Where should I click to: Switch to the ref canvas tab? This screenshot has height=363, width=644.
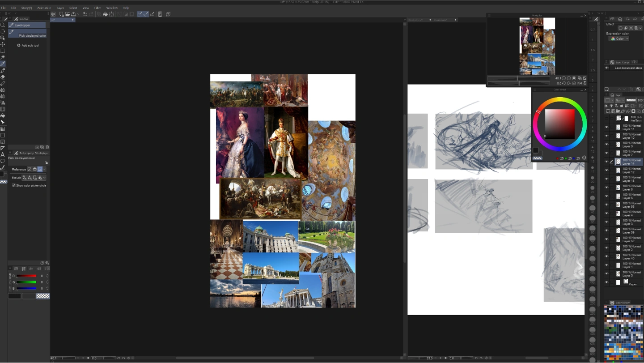click(x=63, y=20)
